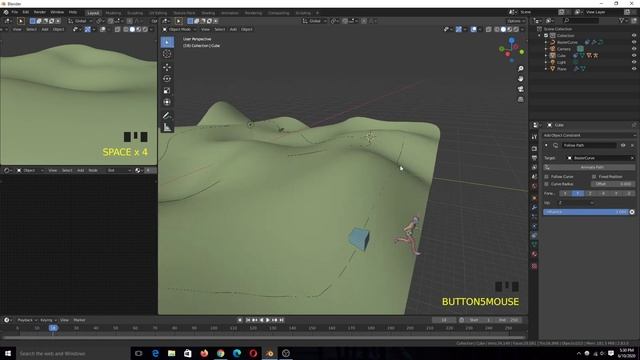The image size is (640, 360).
Task: Click the Windows Start button
Action: click(x=8, y=353)
